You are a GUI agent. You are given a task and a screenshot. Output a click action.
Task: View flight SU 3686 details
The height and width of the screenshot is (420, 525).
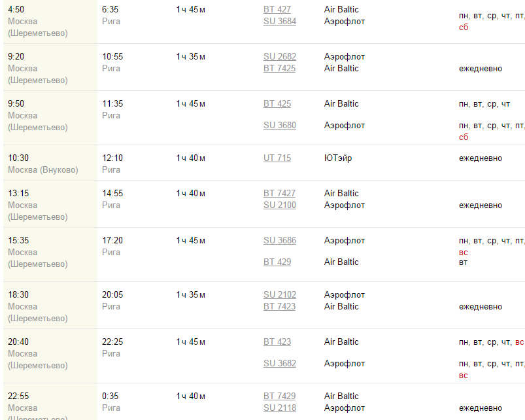pyautogui.click(x=280, y=241)
